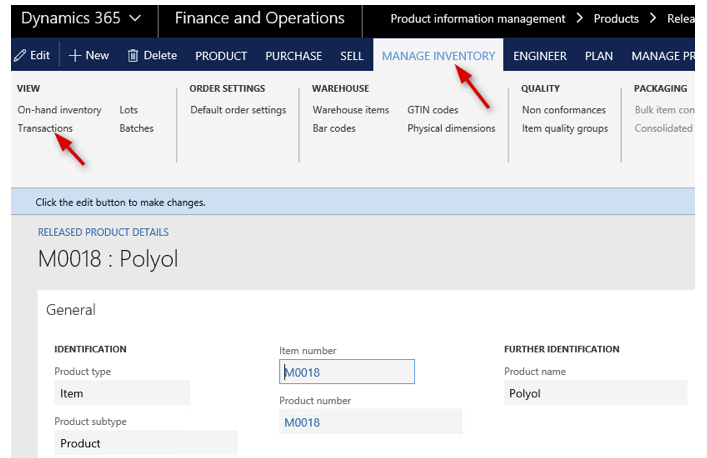Open Bar codes
The height and width of the screenshot is (458, 707).
point(334,128)
